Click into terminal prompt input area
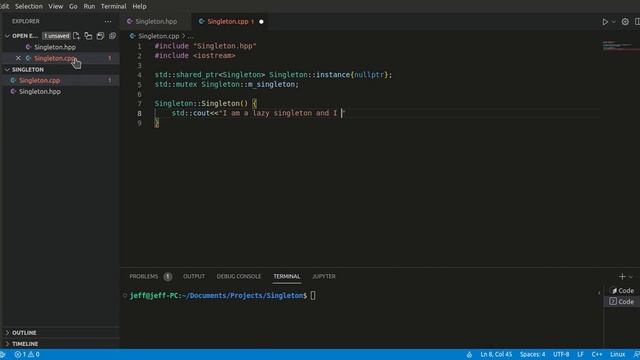This screenshot has width=640, height=360. (313, 296)
